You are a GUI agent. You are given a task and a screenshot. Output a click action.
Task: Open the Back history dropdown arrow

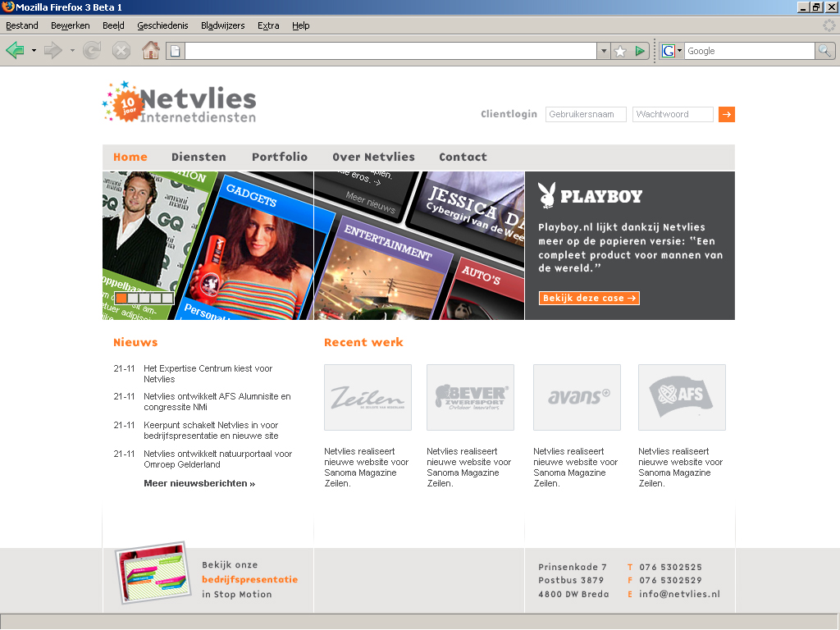click(34, 51)
